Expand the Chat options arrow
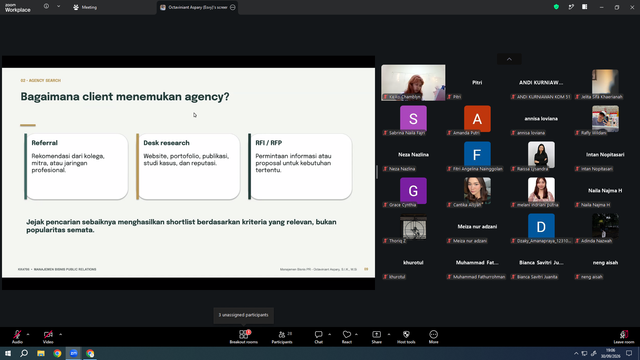640x360 pixels. pos(329,334)
